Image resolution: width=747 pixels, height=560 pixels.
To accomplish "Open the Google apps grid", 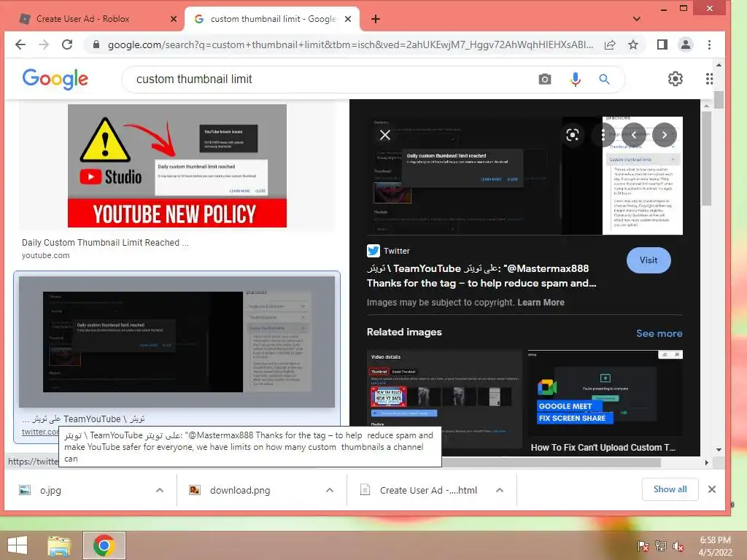I will [x=709, y=79].
